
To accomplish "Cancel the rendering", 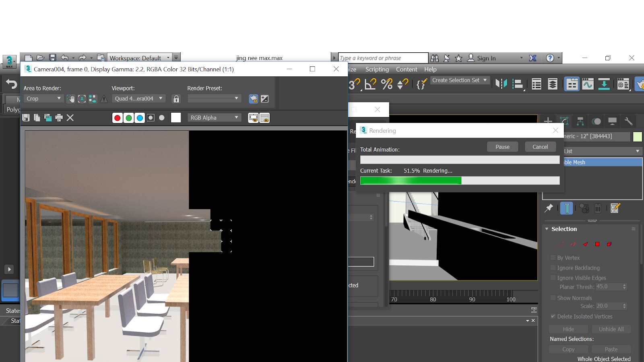I will coord(540,147).
